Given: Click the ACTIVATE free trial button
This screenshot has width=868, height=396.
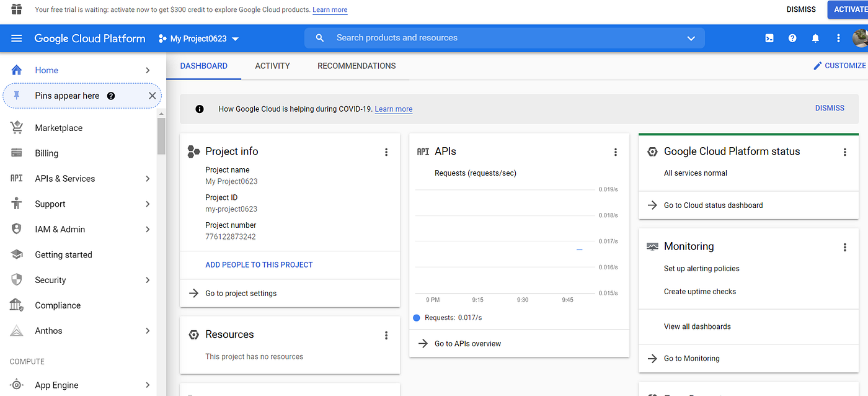Looking at the screenshot, I should coord(848,9).
